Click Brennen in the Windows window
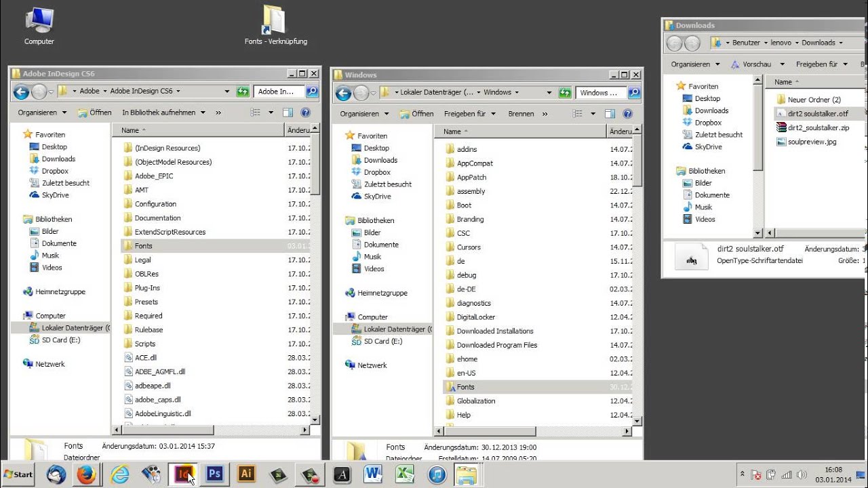868x488 pixels. [521, 114]
